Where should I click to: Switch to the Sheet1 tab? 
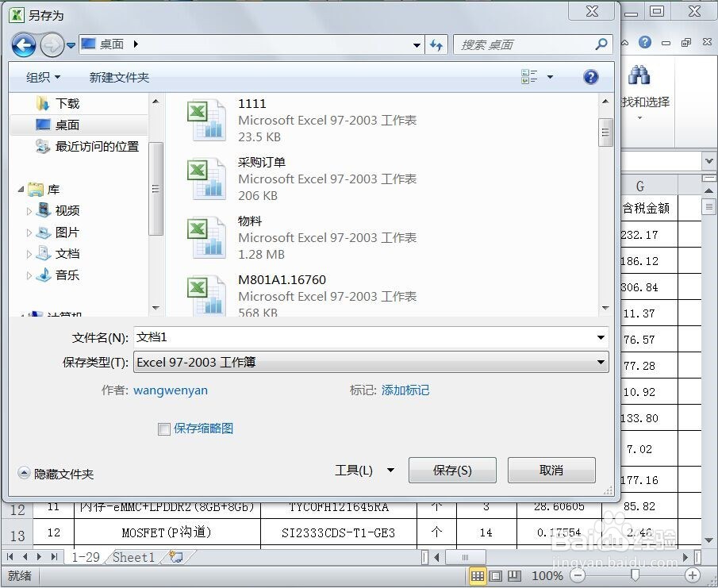point(133,558)
